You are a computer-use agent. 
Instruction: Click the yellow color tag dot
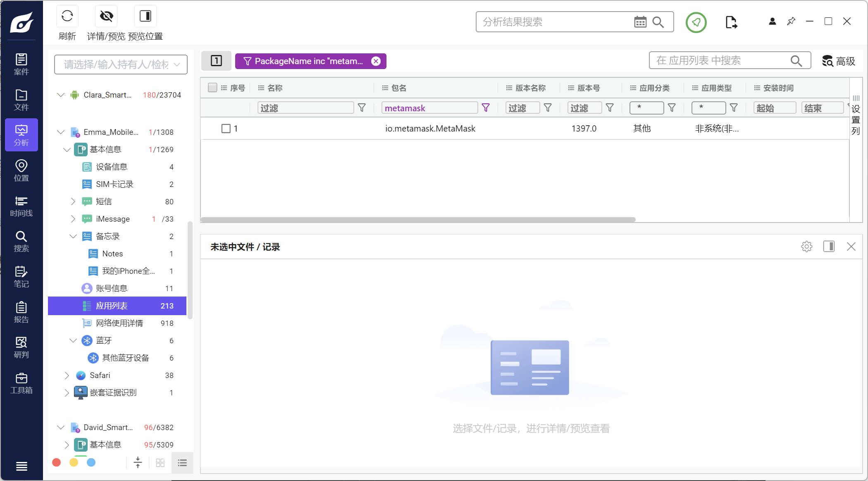point(74,462)
